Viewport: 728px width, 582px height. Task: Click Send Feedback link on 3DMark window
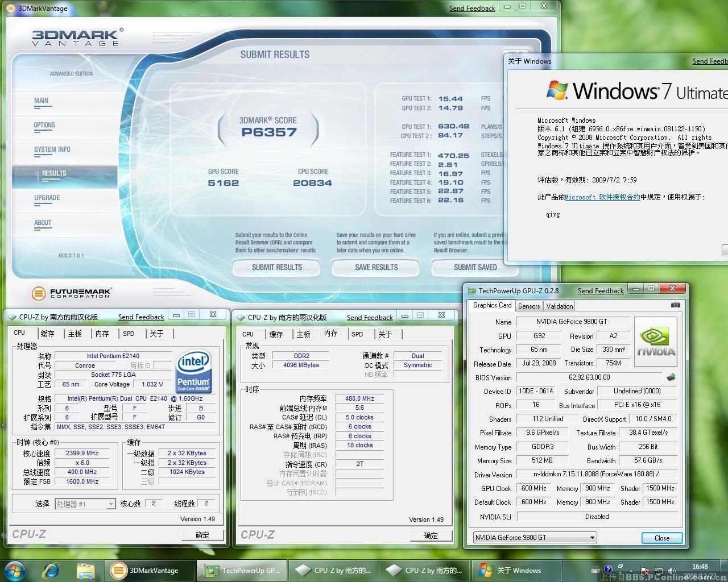472,9
